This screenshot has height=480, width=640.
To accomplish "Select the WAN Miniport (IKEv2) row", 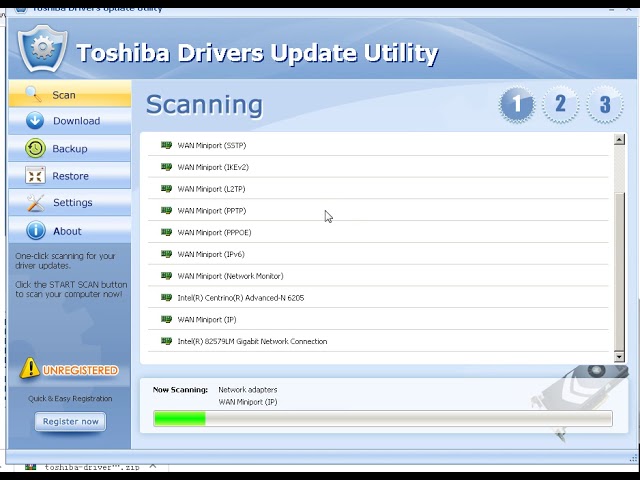I will 378,167.
